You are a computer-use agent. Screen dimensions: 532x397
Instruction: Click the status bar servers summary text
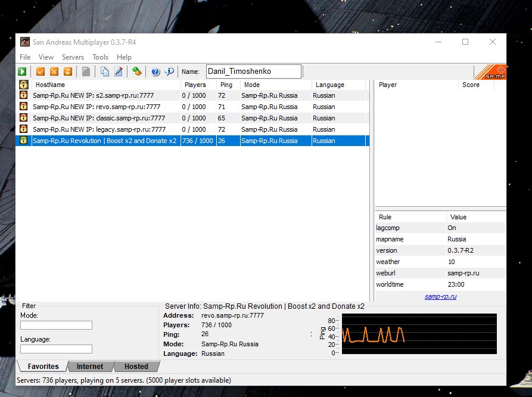tap(124, 380)
